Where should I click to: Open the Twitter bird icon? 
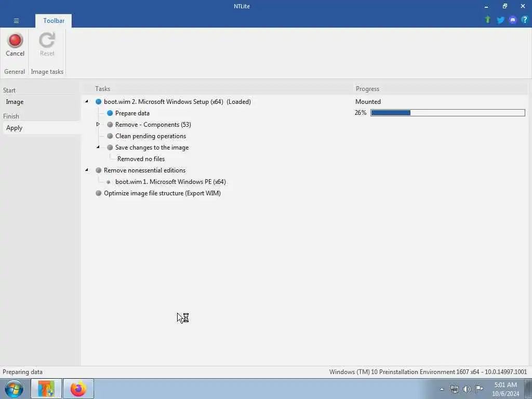tap(500, 20)
